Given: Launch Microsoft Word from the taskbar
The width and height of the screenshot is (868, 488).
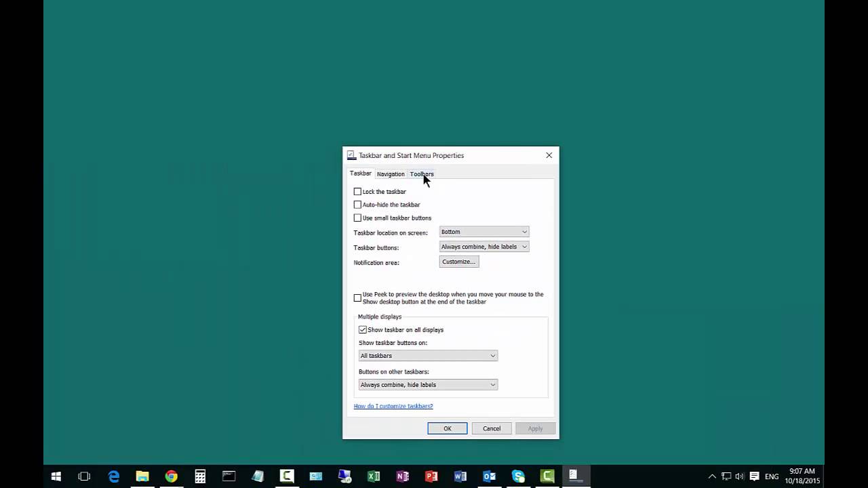Looking at the screenshot, I should 461,476.
